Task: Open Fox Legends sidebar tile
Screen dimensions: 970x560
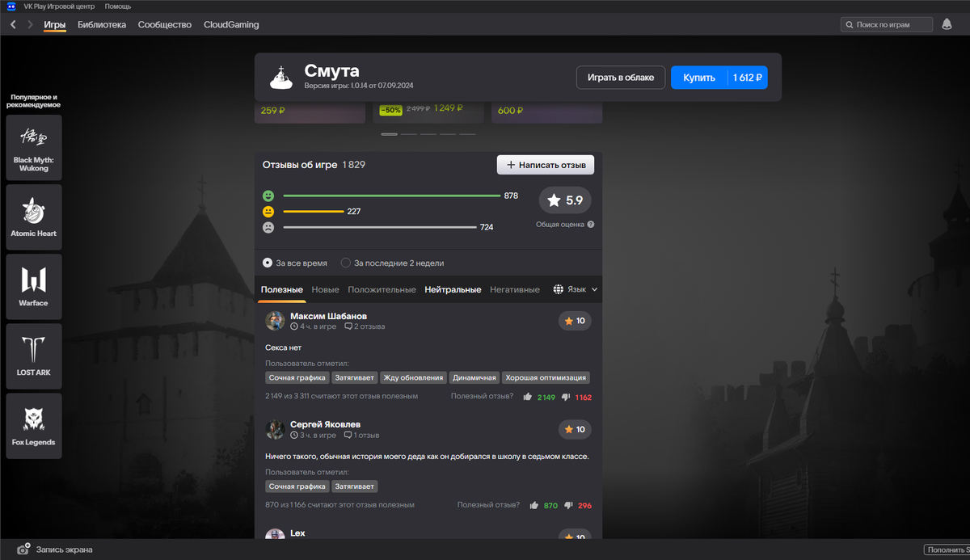Action: point(34,426)
